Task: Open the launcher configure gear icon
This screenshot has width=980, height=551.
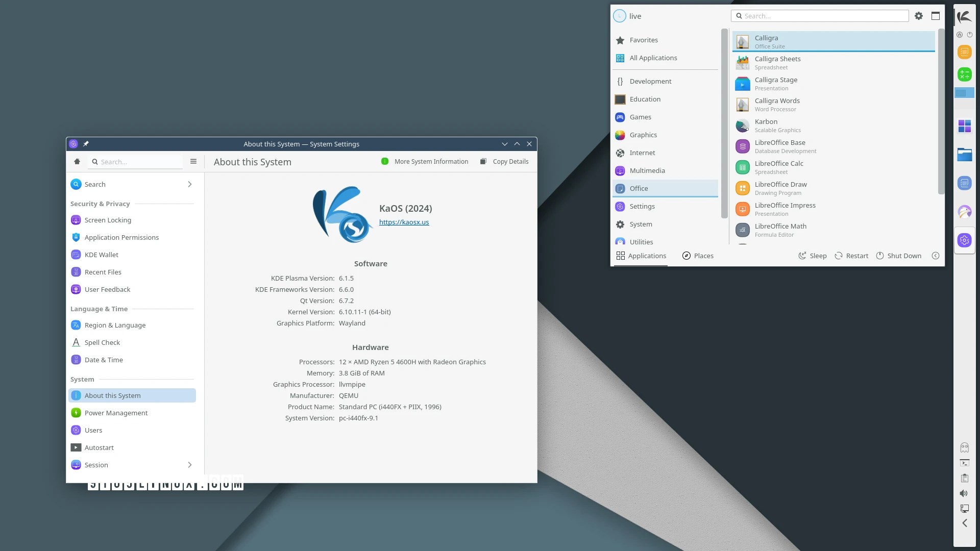Action: pos(919,16)
